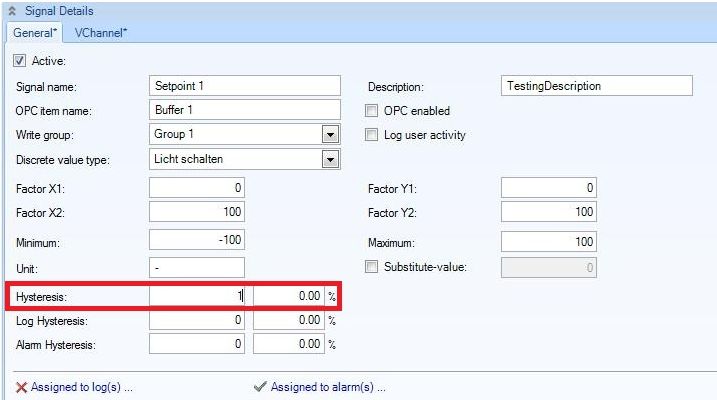Image resolution: width=717 pixels, height=400 pixels.
Task: Click the Signal name input field
Action: click(x=245, y=86)
